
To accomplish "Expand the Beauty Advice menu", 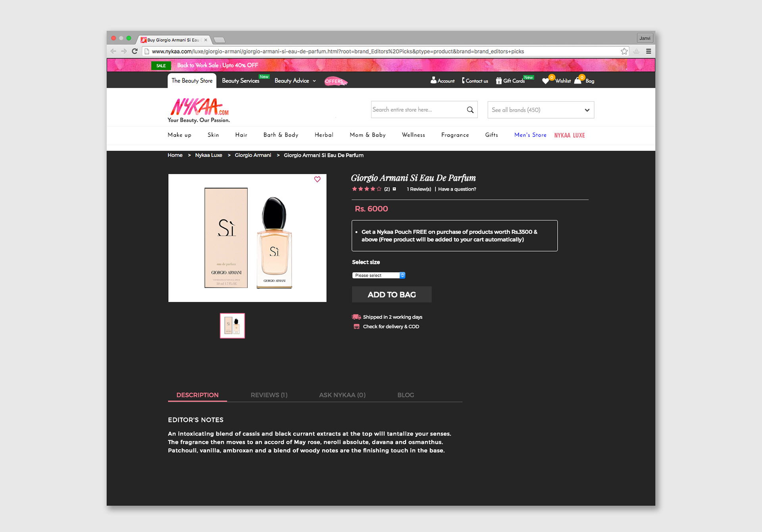I will coord(295,81).
